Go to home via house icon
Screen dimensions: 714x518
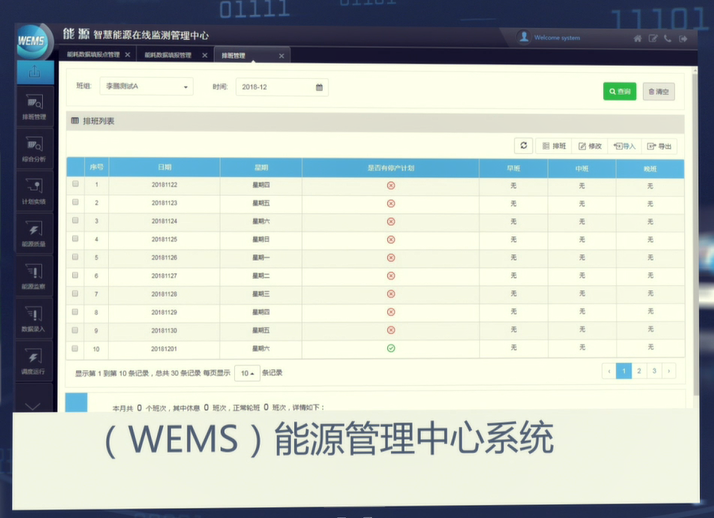pos(638,39)
